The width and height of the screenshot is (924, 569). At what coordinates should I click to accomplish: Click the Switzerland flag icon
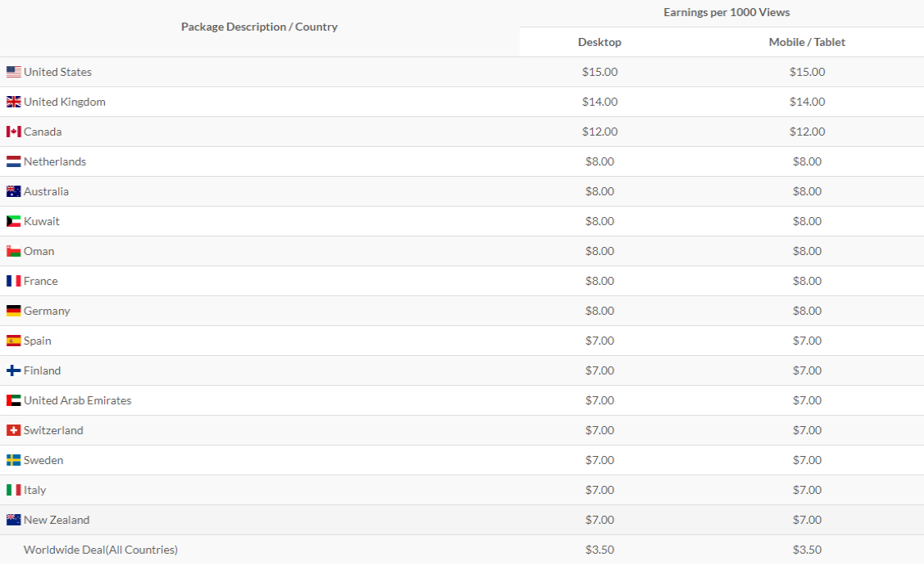pos(14,430)
